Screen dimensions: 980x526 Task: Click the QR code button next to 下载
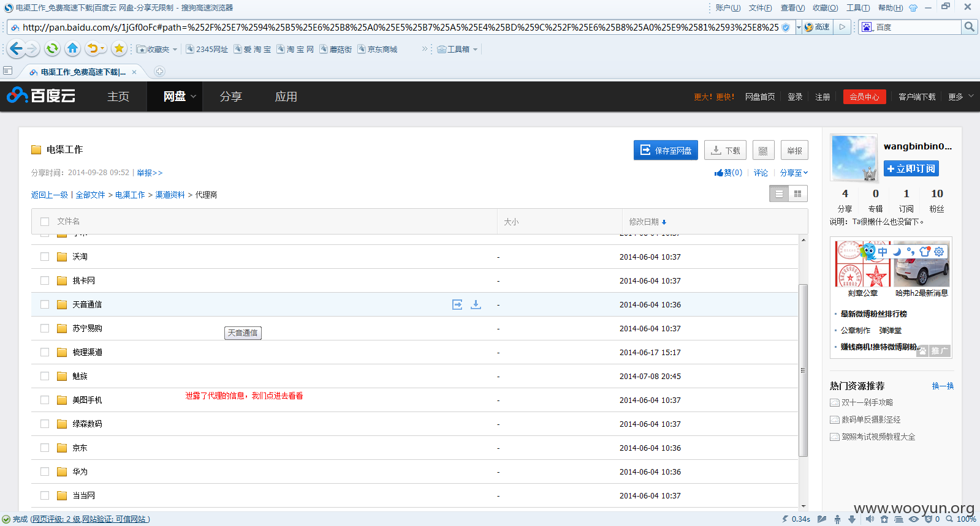click(x=763, y=150)
